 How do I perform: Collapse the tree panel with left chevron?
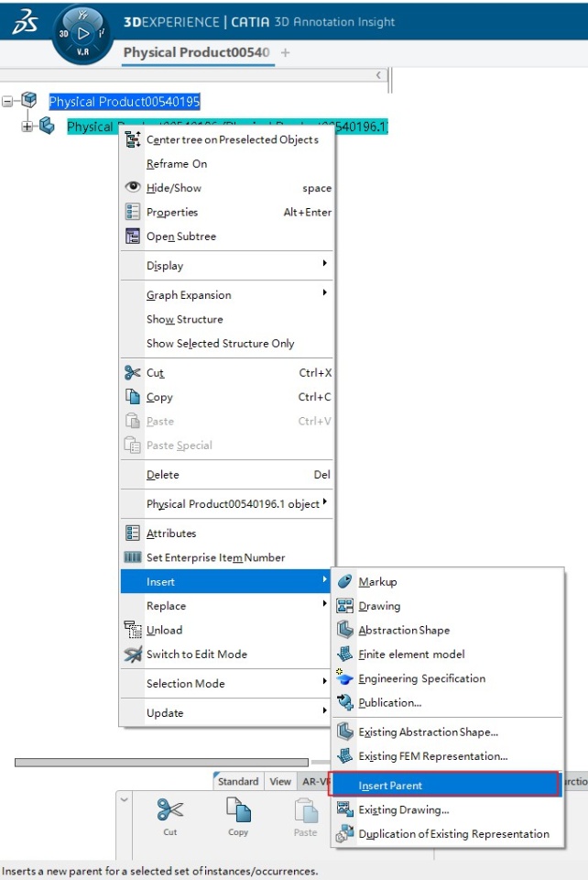tap(378, 74)
